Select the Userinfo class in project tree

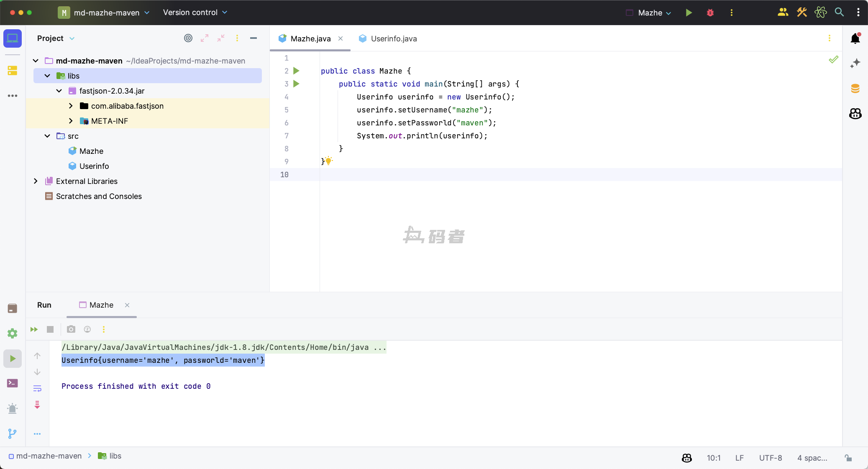[x=94, y=166]
